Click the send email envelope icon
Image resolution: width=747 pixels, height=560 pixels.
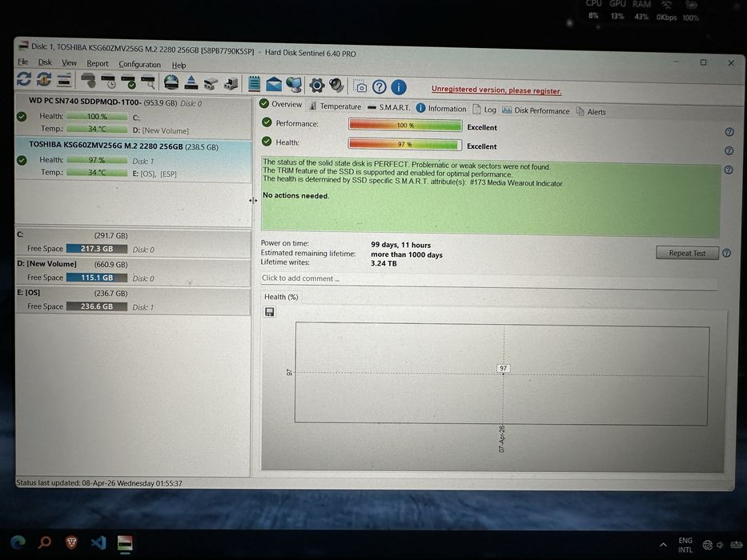click(x=274, y=84)
